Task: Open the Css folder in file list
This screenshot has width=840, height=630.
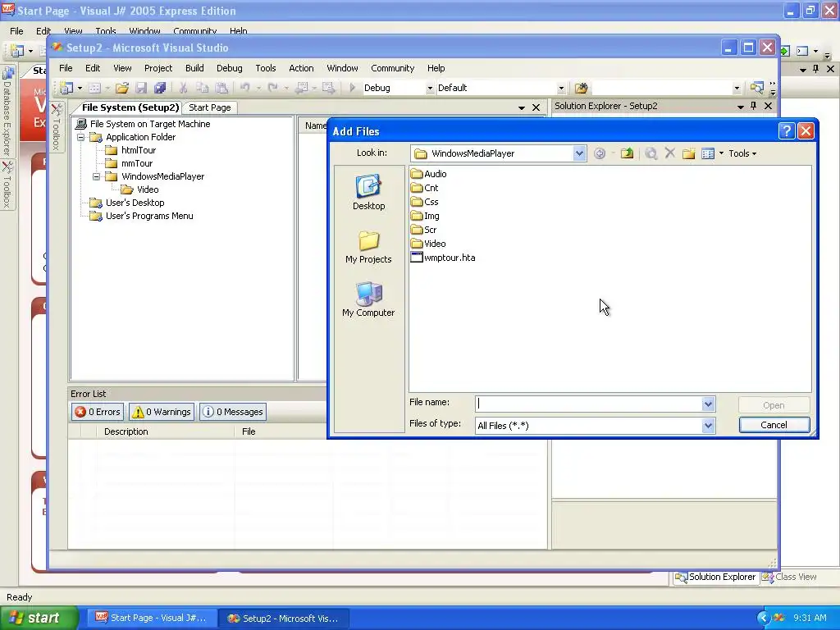Action: click(x=424, y=202)
